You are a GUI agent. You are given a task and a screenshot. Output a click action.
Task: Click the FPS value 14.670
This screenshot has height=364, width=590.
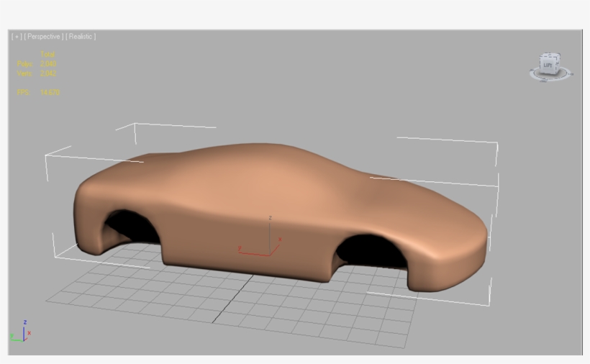50,92
